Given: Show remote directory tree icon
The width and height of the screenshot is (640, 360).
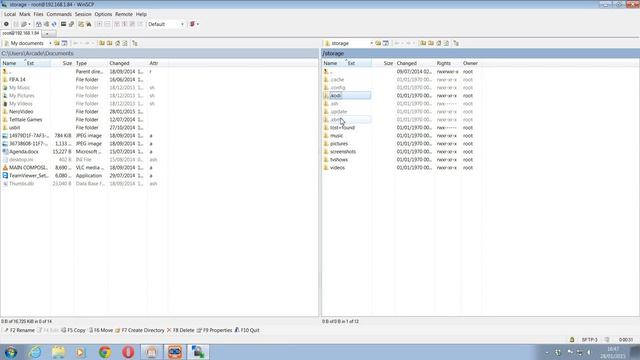Looking at the screenshot, I should [456, 43].
